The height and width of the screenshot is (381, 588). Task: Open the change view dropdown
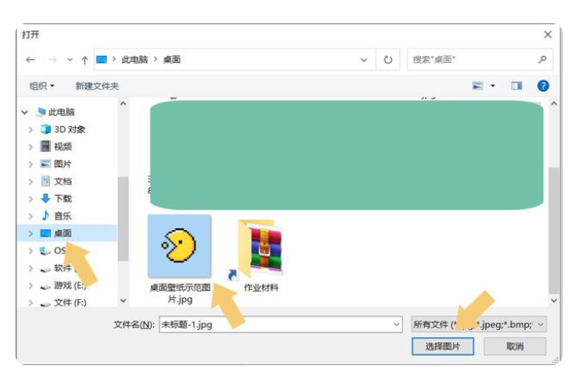click(x=493, y=86)
